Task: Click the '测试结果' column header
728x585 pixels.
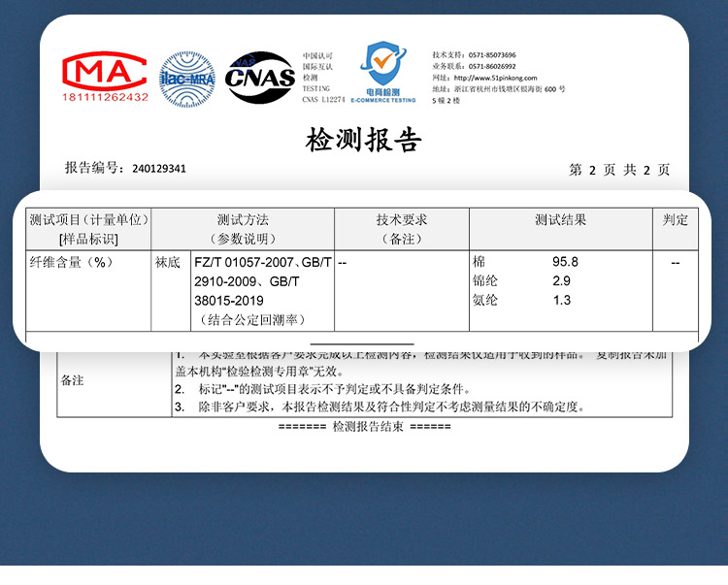Action: click(560, 219)
